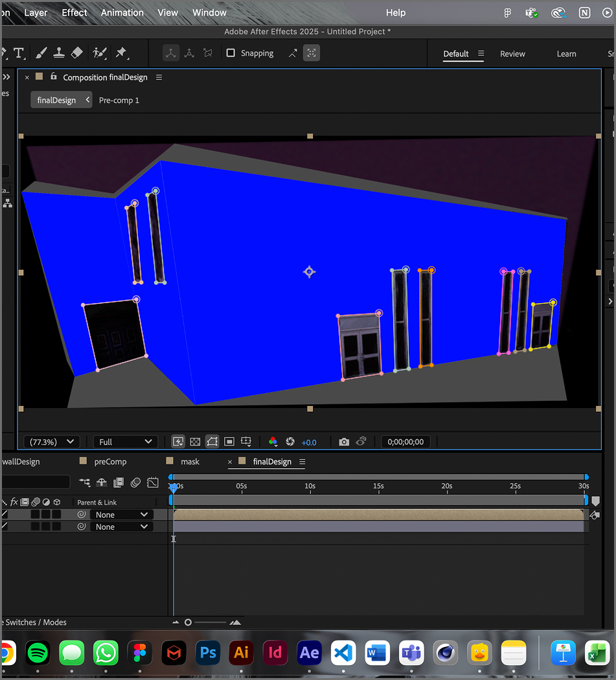Image resolution: width=616 pixels, height=680 pixels.
Task: Toggle mask and shape path visibility
Action: click(x=212, y=441)
